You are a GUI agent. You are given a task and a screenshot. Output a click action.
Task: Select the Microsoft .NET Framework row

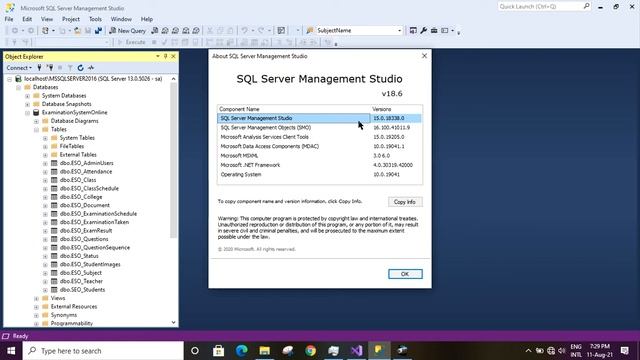(320, 165)
